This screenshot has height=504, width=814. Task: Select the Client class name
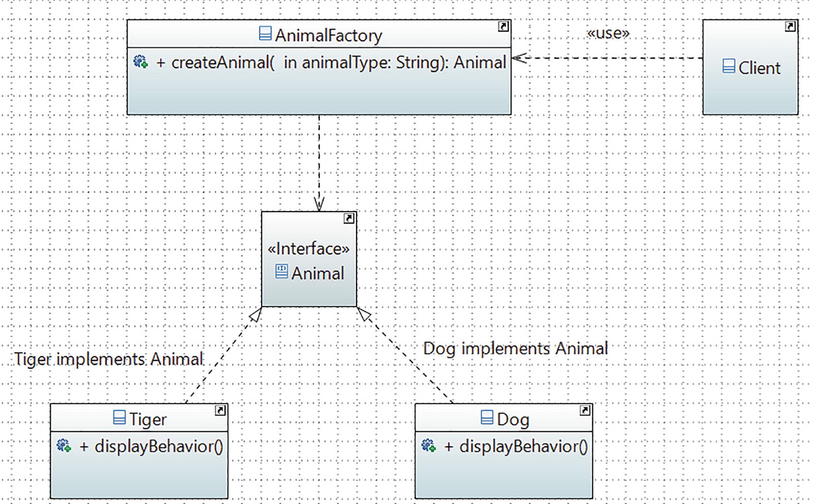(760, 68)
